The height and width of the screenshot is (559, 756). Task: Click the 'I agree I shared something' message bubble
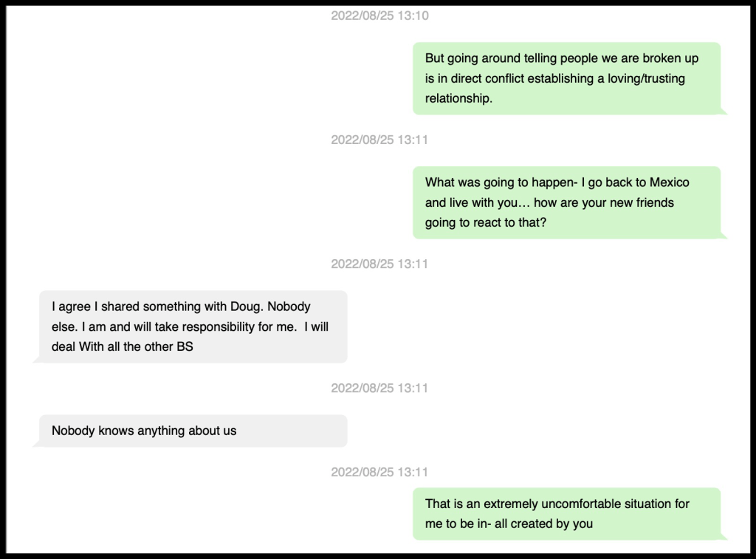193,326
